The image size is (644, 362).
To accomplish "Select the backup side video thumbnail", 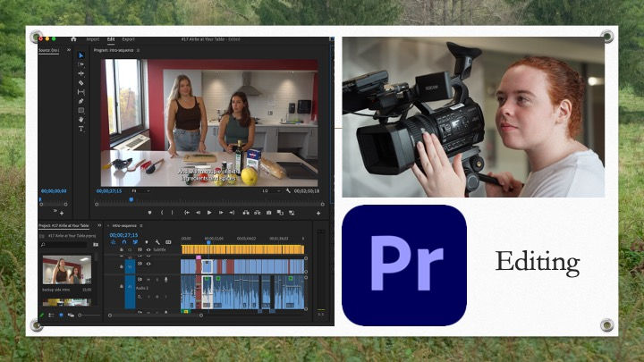I will coord(67,269).
